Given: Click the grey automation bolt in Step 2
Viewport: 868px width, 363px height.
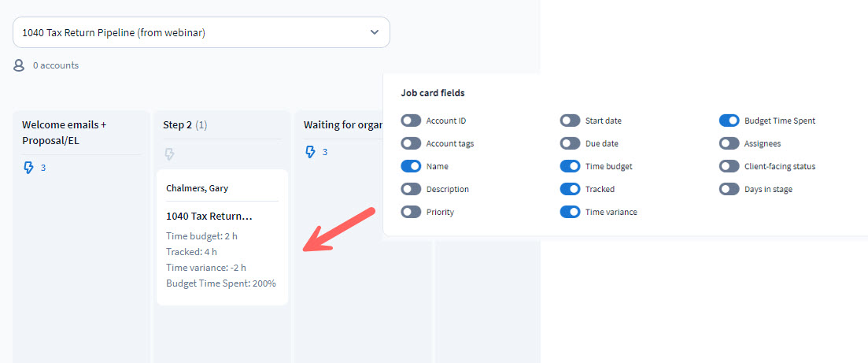Looking at the screenshot, I should 169,154.
